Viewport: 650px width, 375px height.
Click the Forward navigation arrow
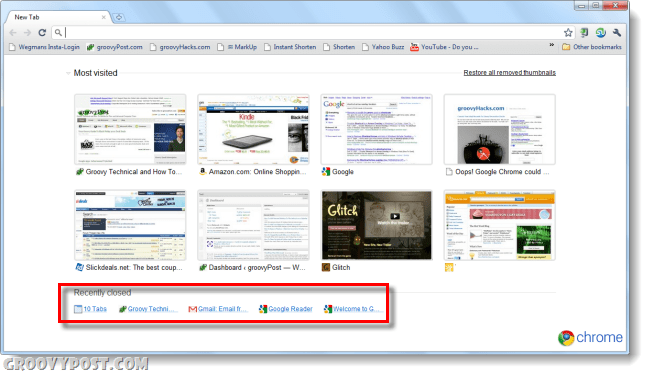point(27,32)
